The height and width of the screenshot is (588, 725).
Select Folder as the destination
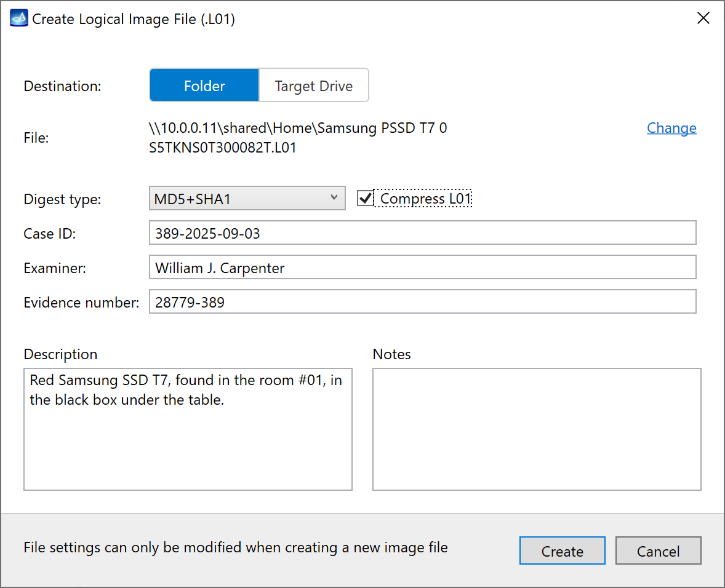coord(204,85)
